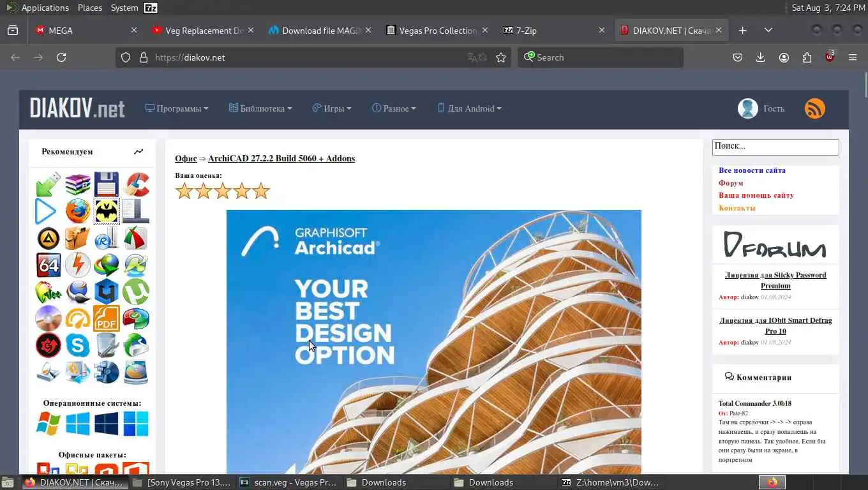Switch to the Vegas Pro Collection tab

[x=437, y=30]
